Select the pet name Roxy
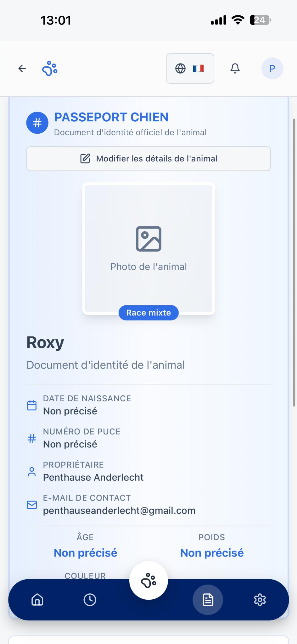The image size is (297, 644). click(x=45, y=342)
